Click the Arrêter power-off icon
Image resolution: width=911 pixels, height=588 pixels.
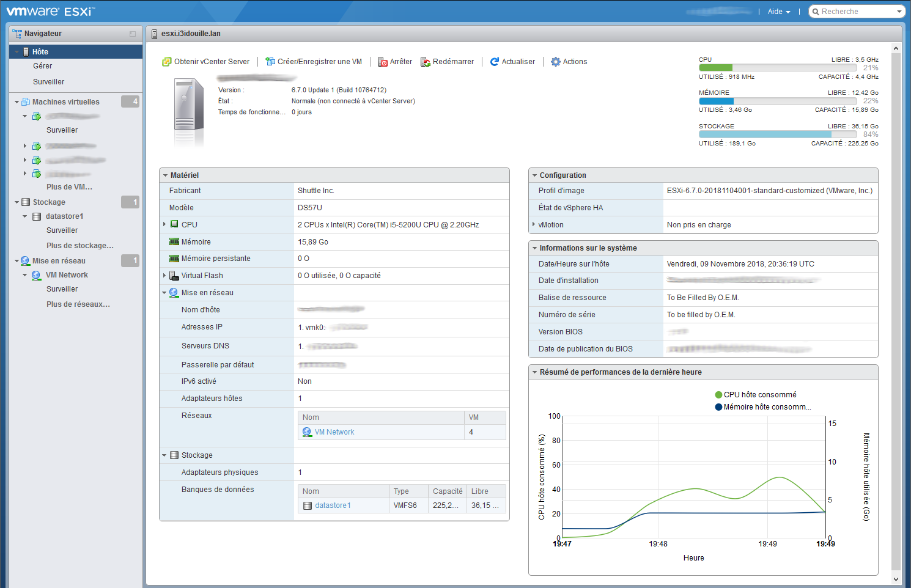pyautogui.click(x=383, y=62)
